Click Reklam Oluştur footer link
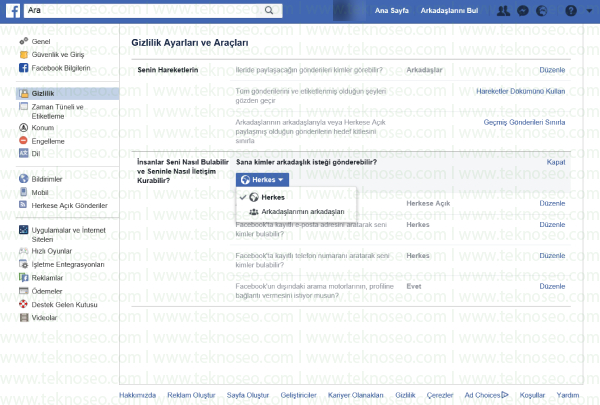Image resolution: width=600 pixels, height=405 pixels. click(x=191, y=395)
